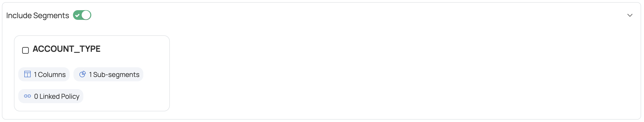
Task: Click the green checkmark inside the toggle
Action: (x=78, y=15)
